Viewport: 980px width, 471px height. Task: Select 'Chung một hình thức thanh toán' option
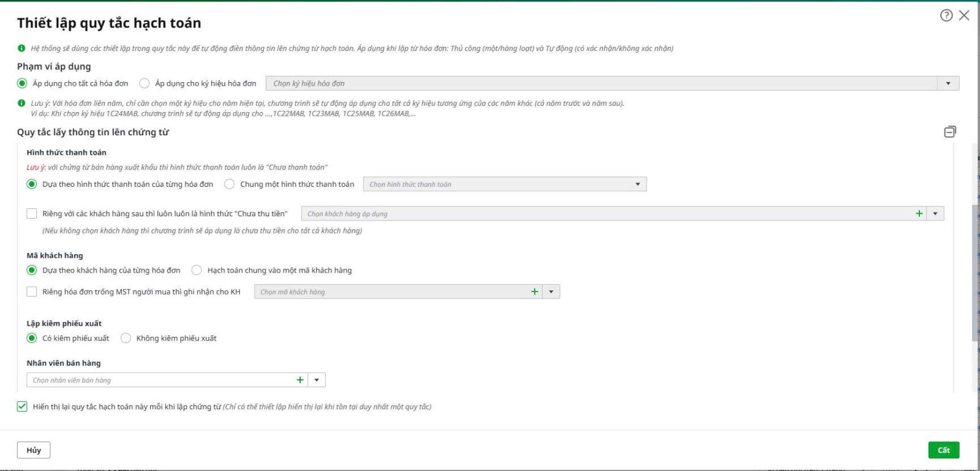pyautogui.click(x=230, y=184)
